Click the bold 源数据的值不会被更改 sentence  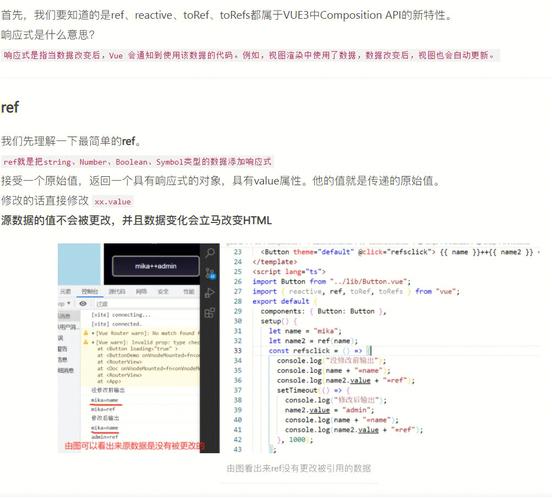coord(136,220)
